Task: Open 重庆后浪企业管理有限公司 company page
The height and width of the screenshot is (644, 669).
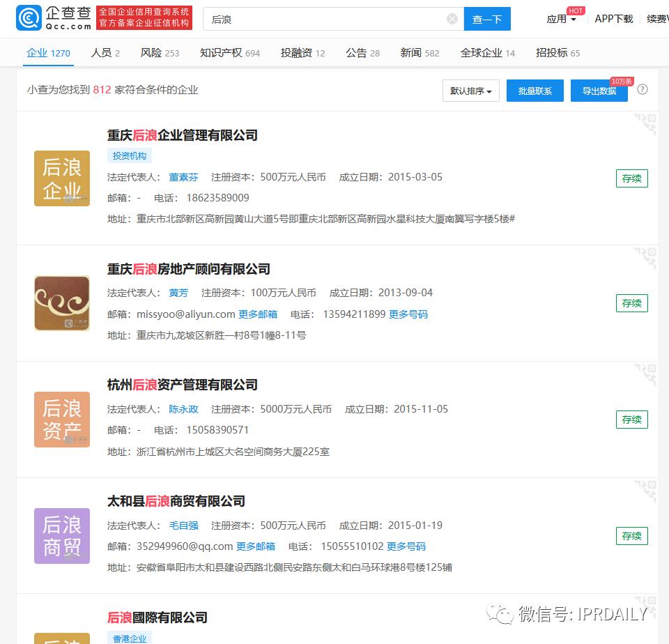Action: [183, 136]
